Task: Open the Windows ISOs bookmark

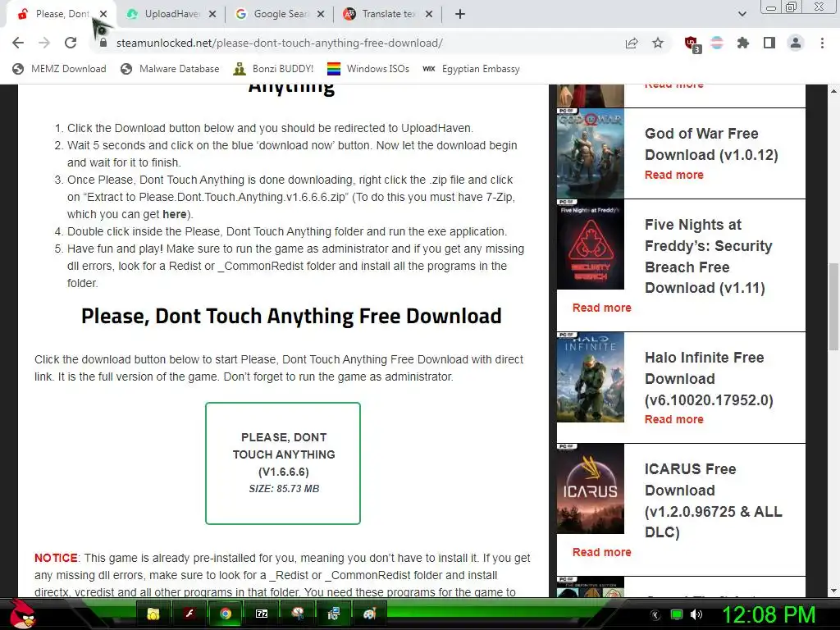Action: [368, 69]
